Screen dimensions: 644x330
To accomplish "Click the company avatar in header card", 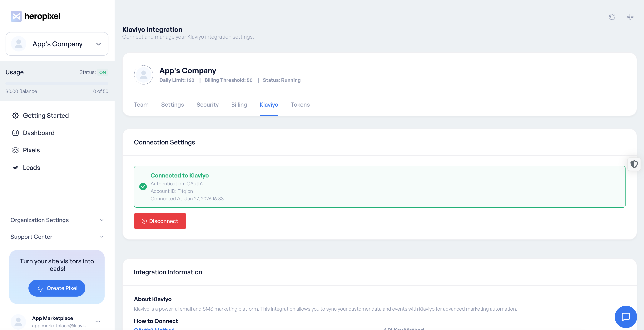I will (x=143, y=75).
